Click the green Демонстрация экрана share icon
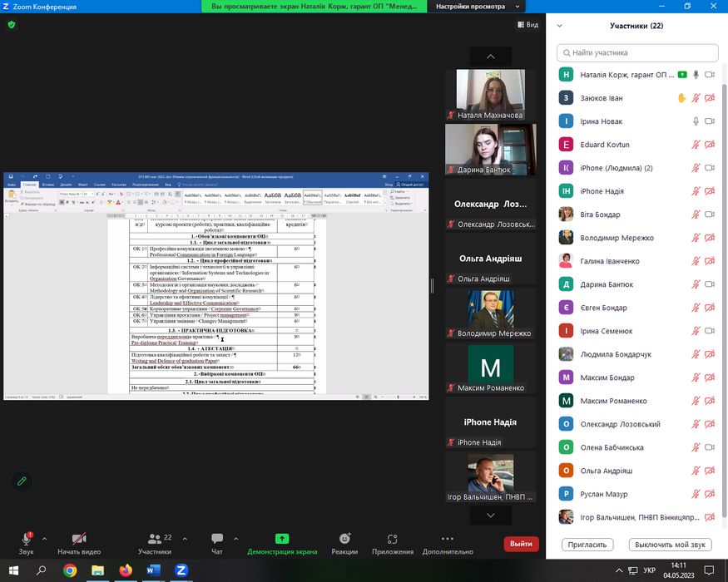This screenshot has height=582, width=728. tap(281, 540)
